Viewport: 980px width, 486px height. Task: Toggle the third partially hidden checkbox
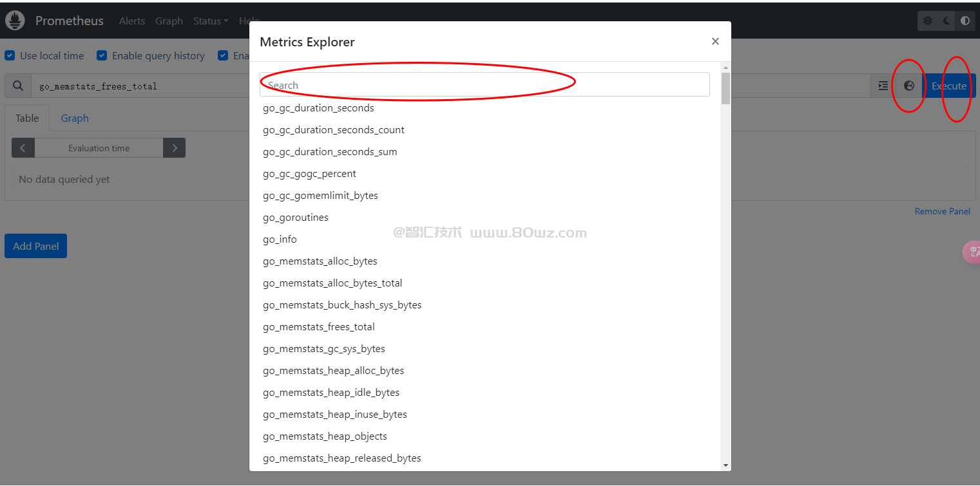[223, 56]
